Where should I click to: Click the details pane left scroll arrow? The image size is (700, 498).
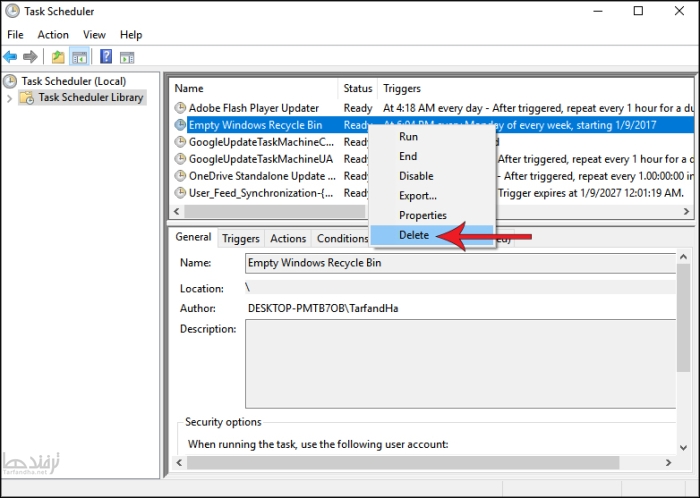click(x=179, y=462)
